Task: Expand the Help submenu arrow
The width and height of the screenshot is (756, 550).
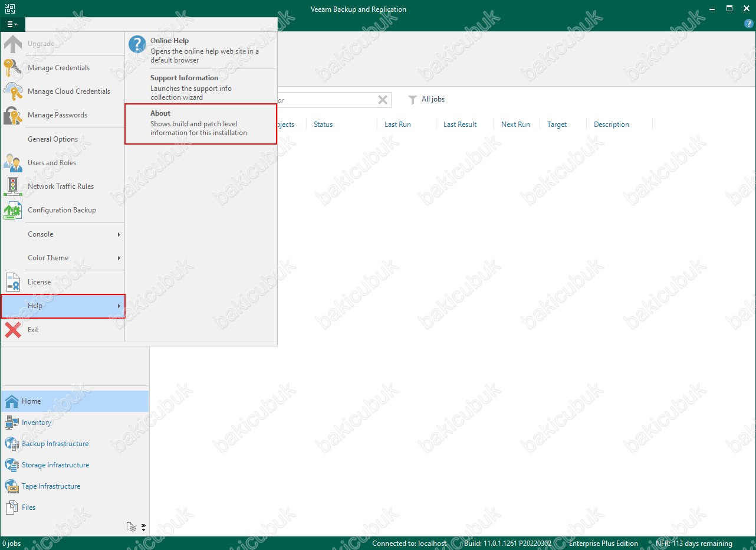Action: (119, 306)
